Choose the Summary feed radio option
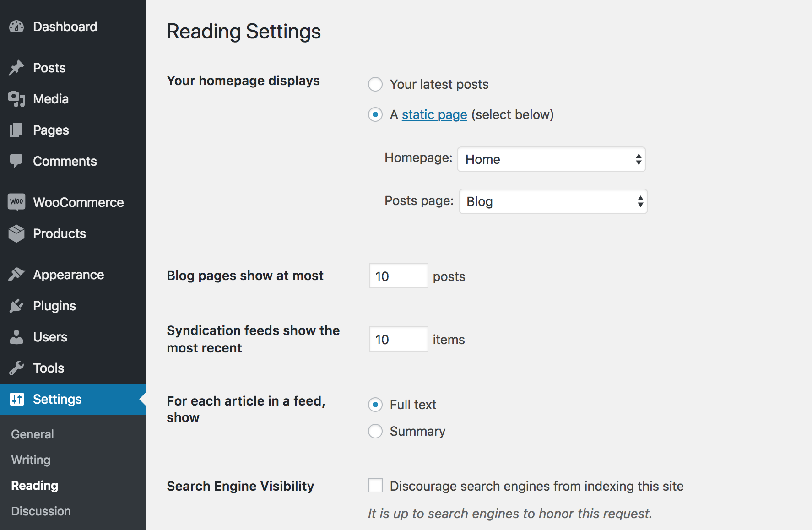Image resolution: width=812 pixels, height=530 pixels. click(x=375, y=431)
